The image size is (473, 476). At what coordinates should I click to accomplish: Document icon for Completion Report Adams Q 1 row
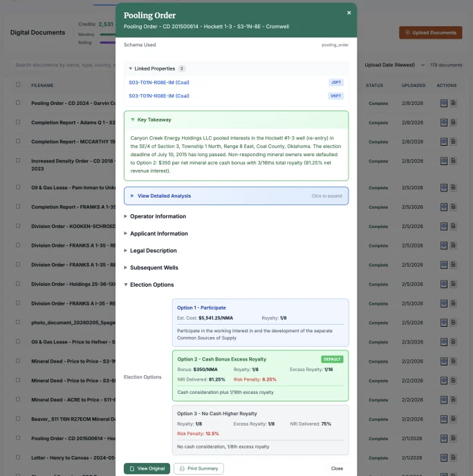[x=453, y=123]
